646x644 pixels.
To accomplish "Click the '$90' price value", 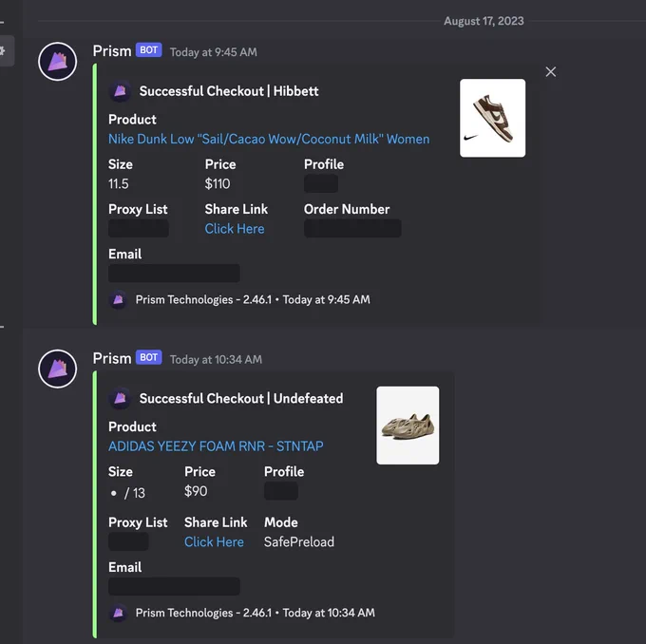I will pyautogui.click(x=196, y=491).
